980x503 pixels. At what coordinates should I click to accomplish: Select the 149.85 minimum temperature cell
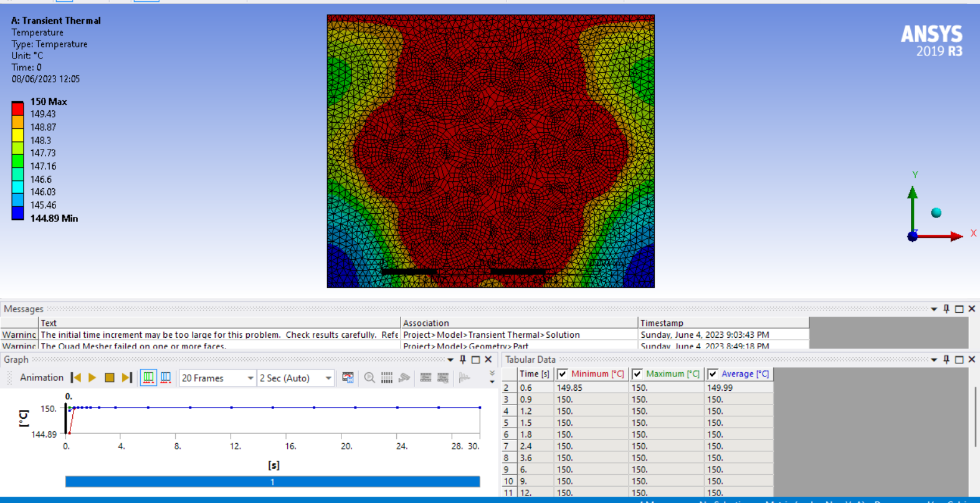coord(592,388)
